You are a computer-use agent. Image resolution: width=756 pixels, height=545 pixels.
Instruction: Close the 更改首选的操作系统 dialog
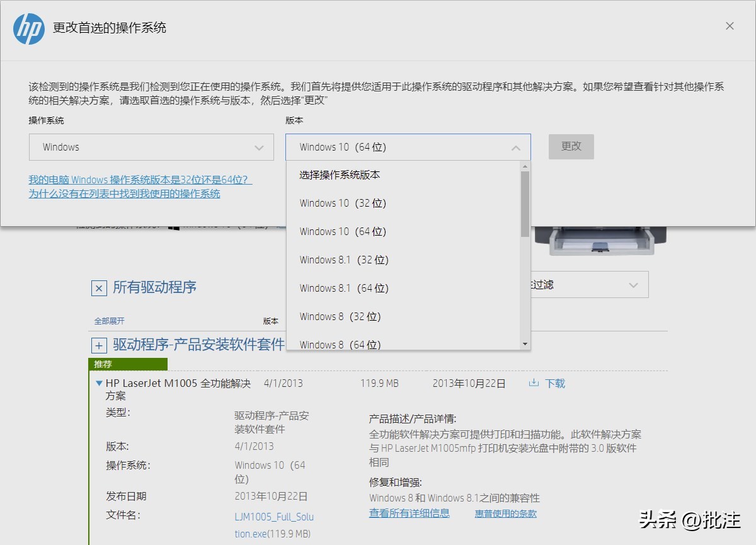(x=730, y=26)
